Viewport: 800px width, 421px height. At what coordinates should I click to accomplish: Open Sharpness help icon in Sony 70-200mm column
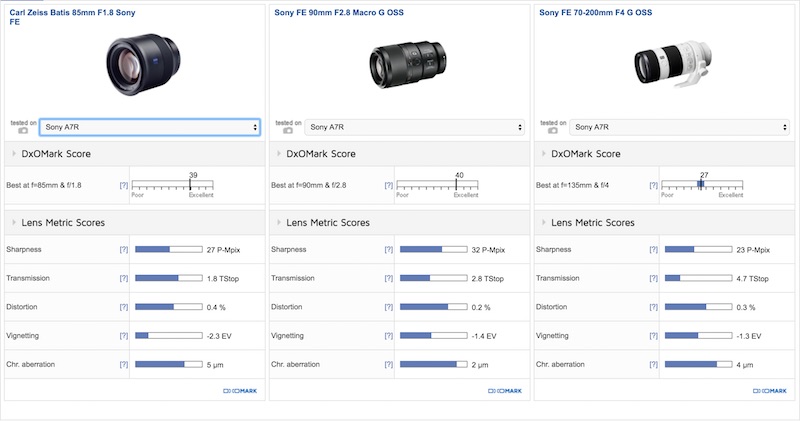653,250
